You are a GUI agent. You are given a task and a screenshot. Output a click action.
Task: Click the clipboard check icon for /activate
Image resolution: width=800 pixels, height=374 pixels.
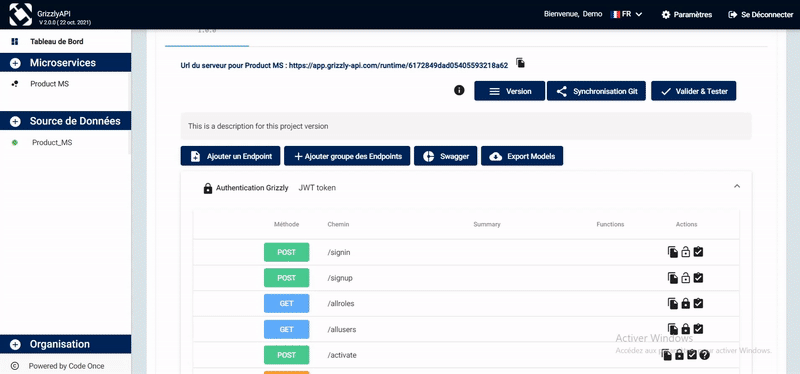click(x=692, y=355)
